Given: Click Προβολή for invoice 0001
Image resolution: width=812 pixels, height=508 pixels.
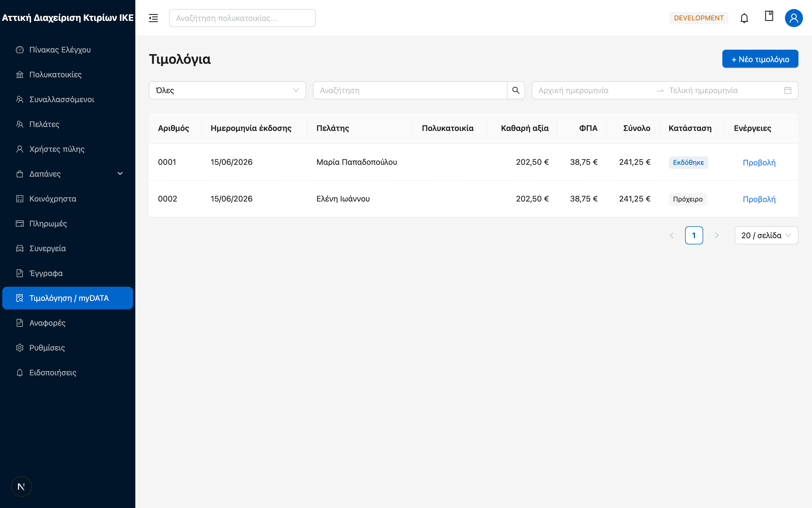Looking at the screenshot, I should pos(759,163).
